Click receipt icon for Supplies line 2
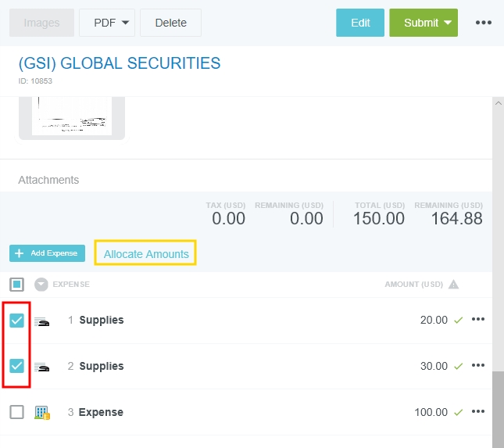The height and width of the screenshot is (448, 504). click(x=42, y=367)
